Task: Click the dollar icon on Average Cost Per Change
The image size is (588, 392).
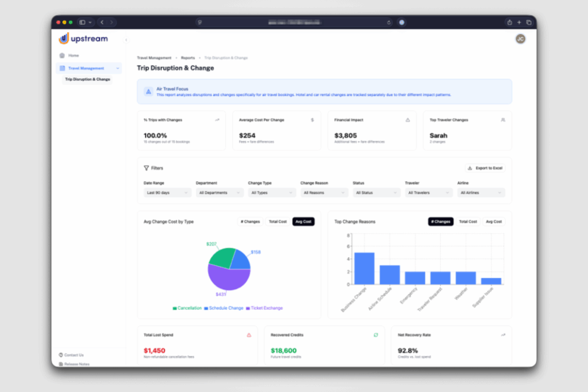Action: 312,120
